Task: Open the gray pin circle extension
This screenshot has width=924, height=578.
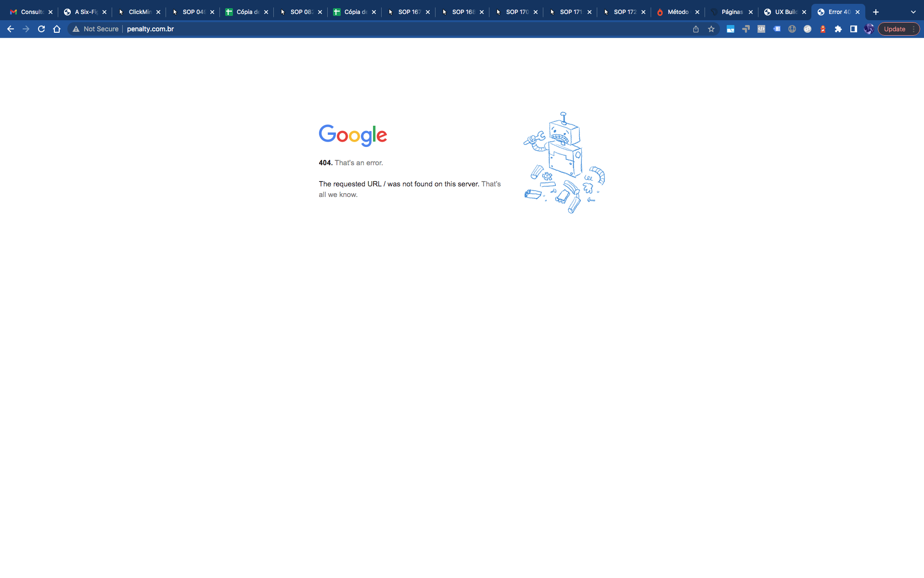Action: 808,29
